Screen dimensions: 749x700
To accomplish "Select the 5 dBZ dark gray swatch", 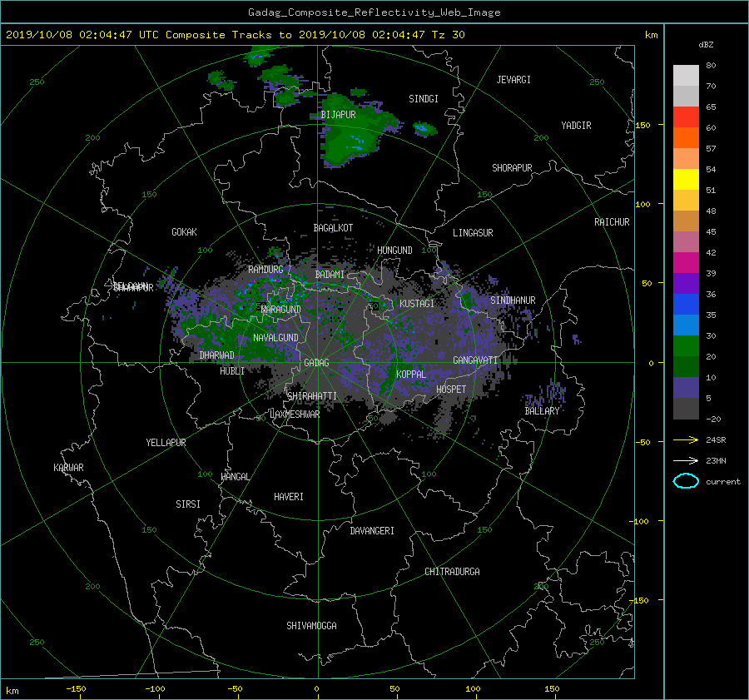I will click(x=686, y=409).
